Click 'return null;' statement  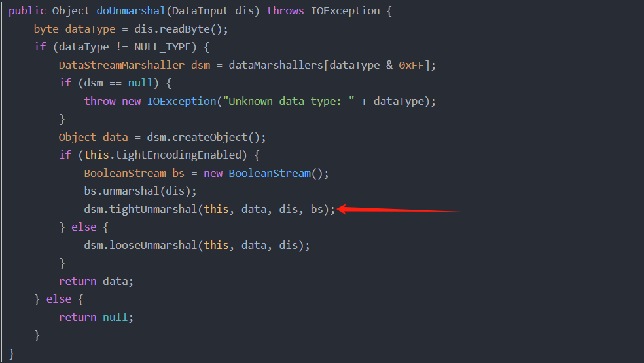coord(96,317)
